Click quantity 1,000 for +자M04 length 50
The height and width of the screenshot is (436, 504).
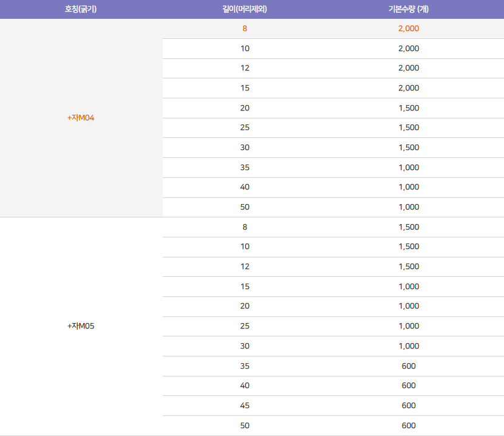(409, 207)
